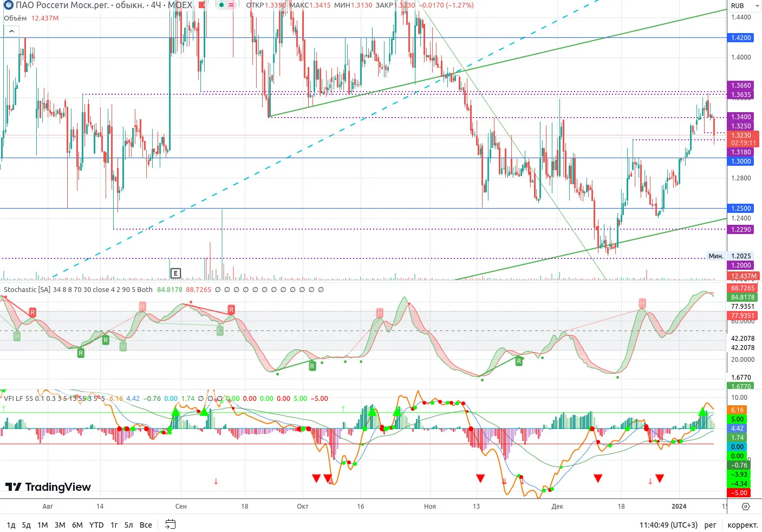Click the purple 1.3660 price label
762x532 pixels.
(741, 86)
